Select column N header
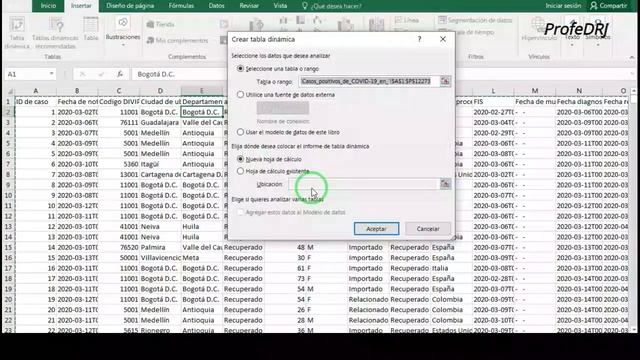The height and width of the screenshot is (360, 640). coord(579,91)
